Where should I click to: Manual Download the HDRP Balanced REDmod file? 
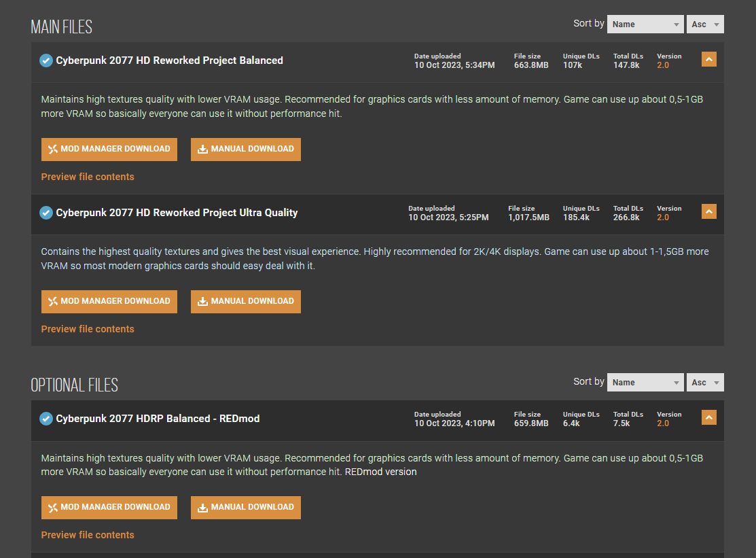pos(246,507)
